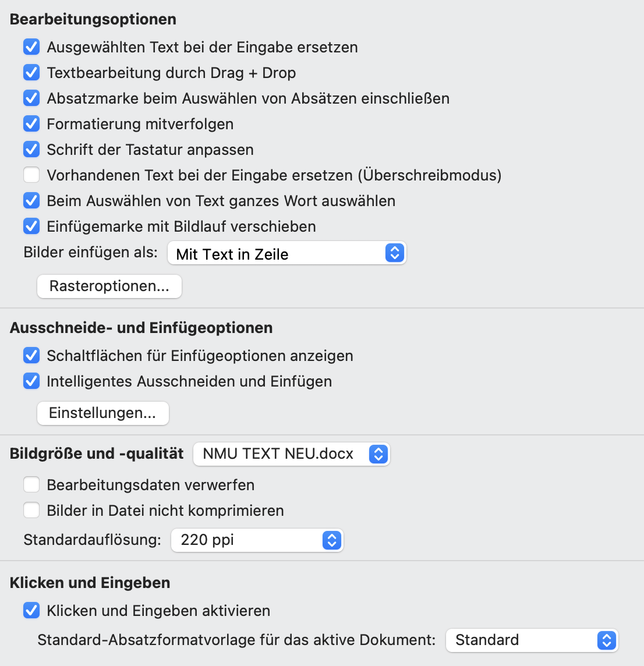Click the 'Rasteroptionen...' button
Image resolution: width=644 pixels, height=666 pixels.
click(109, 286)
